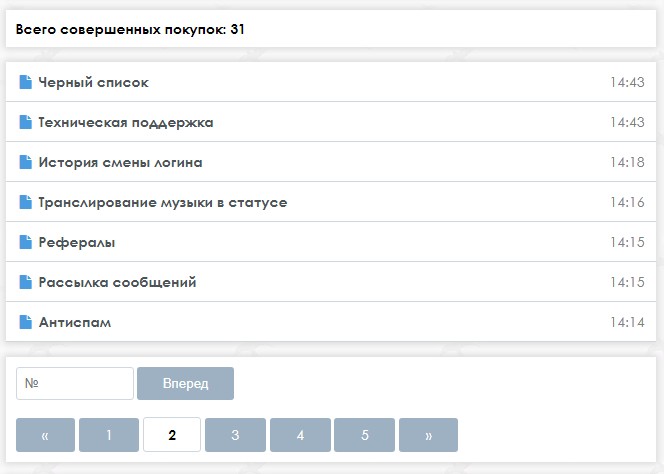
Task: Click document icon beside Техническая поддержка
Action: click(x=25, y=122)
